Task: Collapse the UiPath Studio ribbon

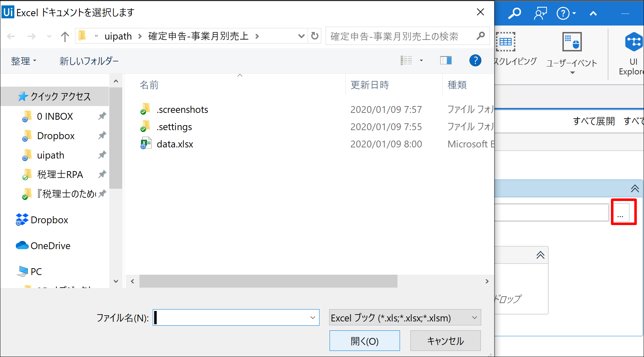Action: tap(593, 14)
